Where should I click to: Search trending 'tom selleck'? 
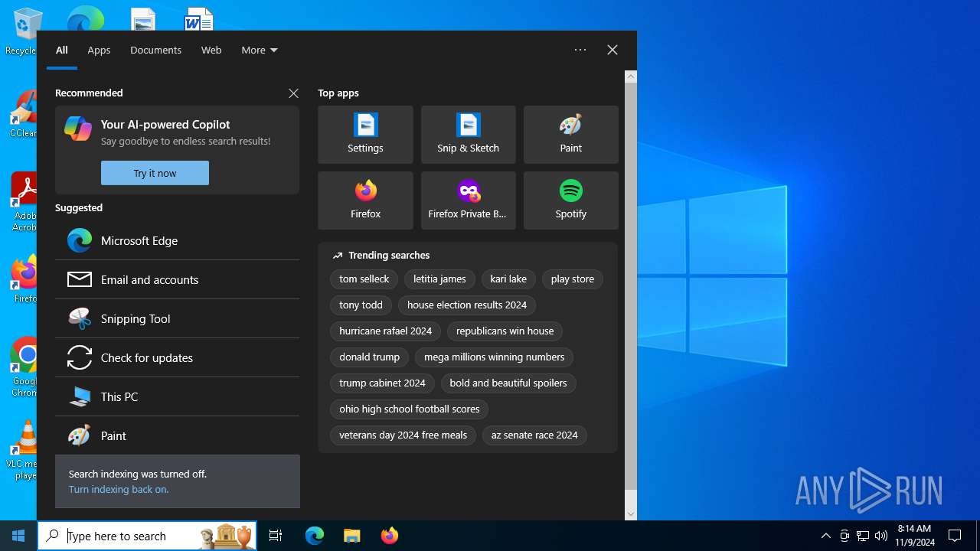364,279
